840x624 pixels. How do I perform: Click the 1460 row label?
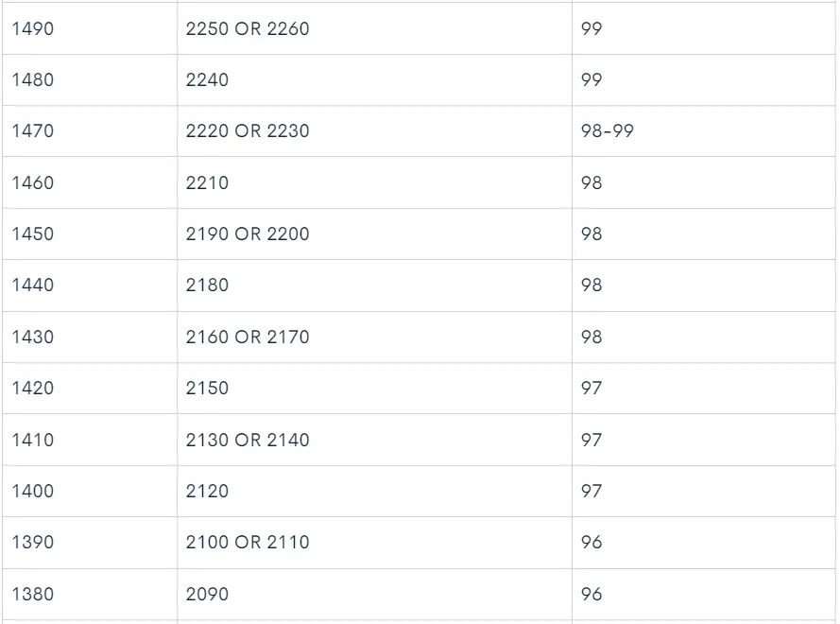click(x=33, y=182)
